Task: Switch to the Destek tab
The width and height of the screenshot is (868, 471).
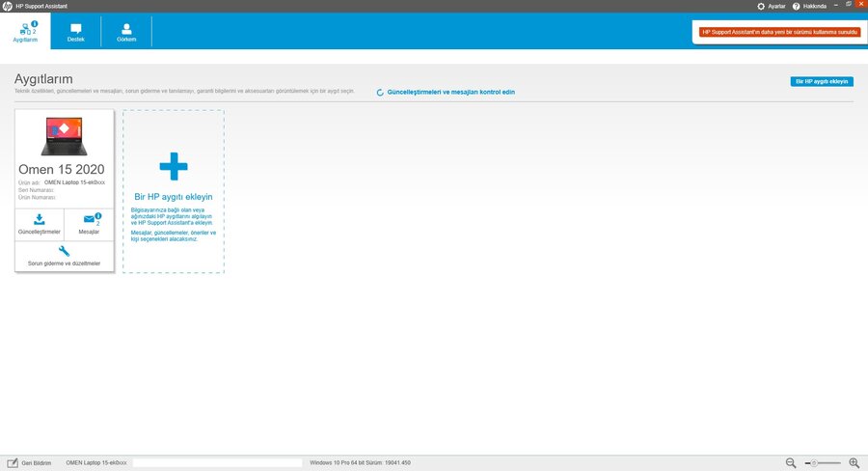Action: (x=76, y=32)
